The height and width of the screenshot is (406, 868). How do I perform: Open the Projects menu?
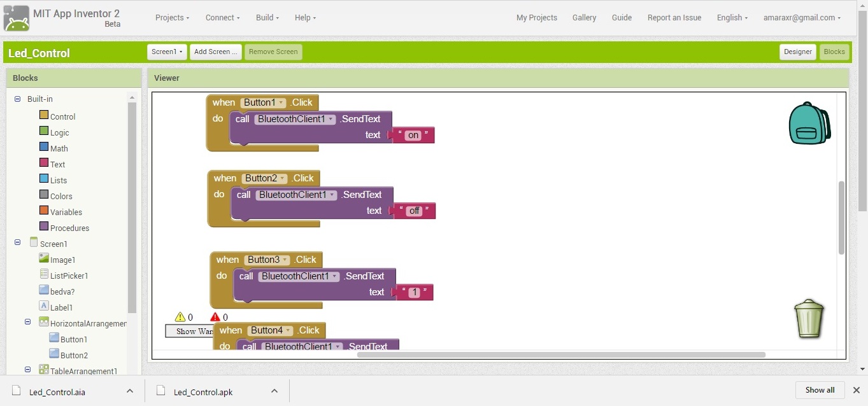point(172,18)
